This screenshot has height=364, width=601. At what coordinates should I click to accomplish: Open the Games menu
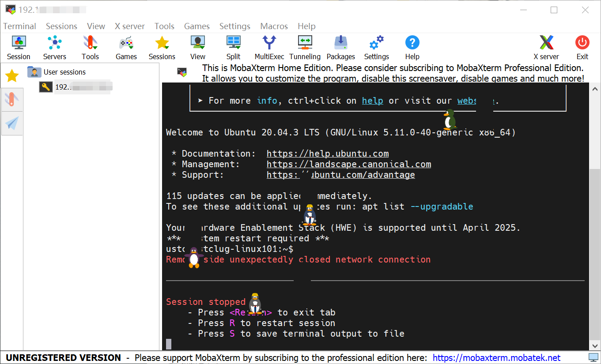[197, 26]
